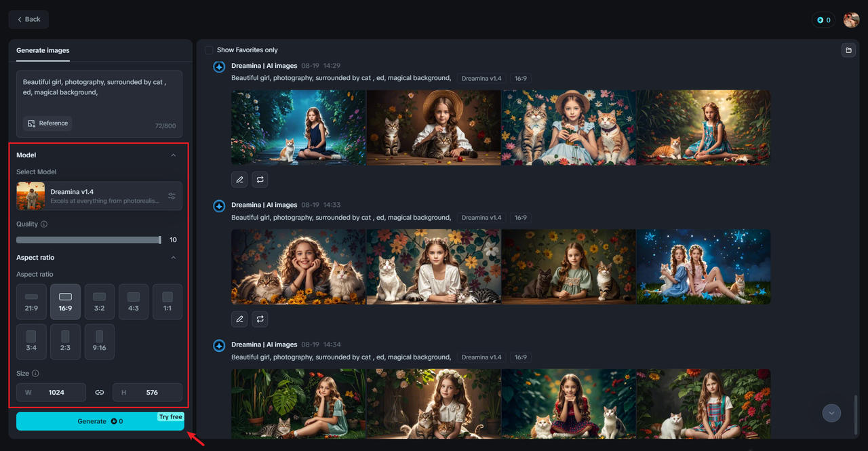Click the Generate button

point(100,421)
